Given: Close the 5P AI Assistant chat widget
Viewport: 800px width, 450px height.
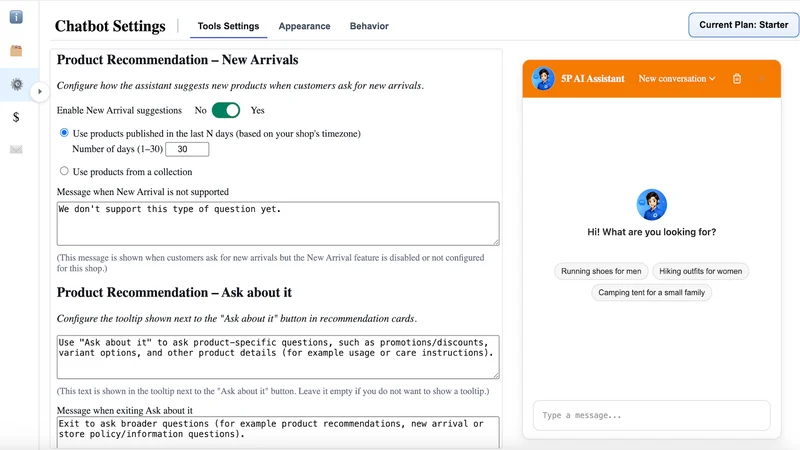Looking at the screenshot, I should click(x=761, y=79).
